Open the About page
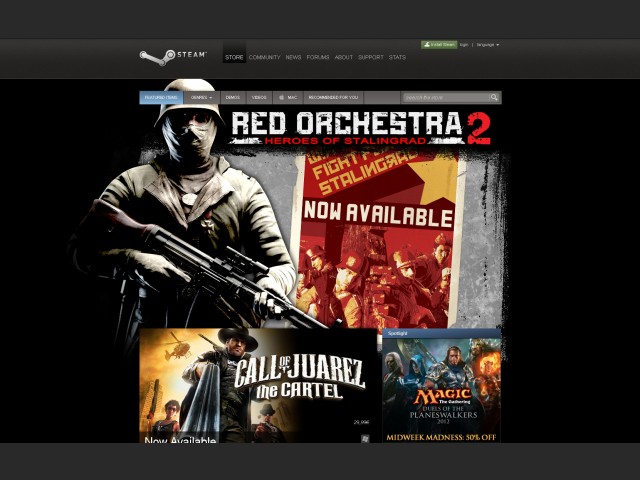Viewport: 640px width, 480px height. tap(344, 57)
